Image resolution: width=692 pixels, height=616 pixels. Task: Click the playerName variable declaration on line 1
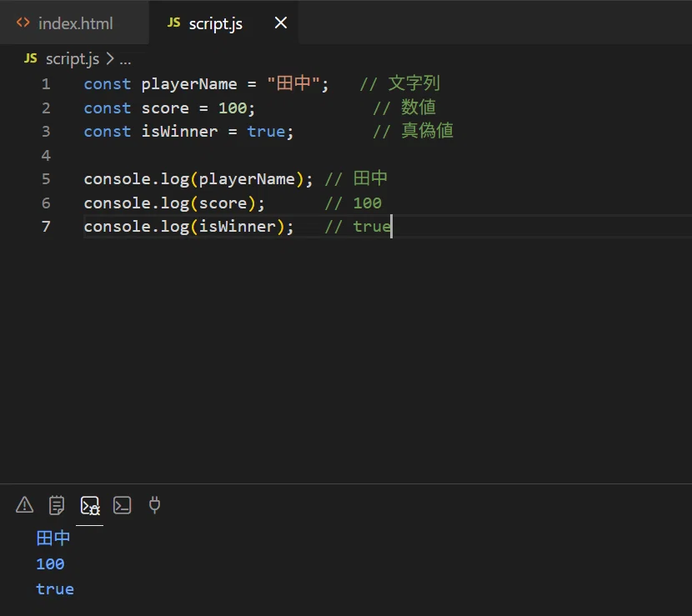coord(189,84)
